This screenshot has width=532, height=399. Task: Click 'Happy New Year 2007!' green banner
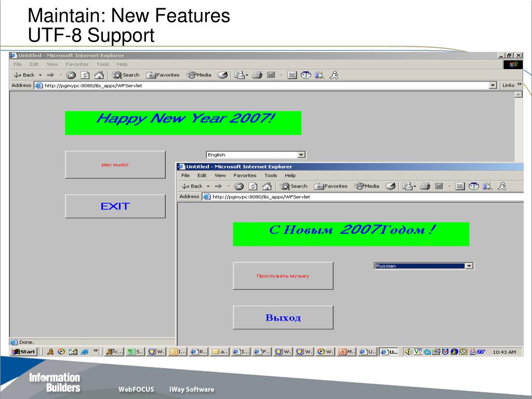pos(183,123)
